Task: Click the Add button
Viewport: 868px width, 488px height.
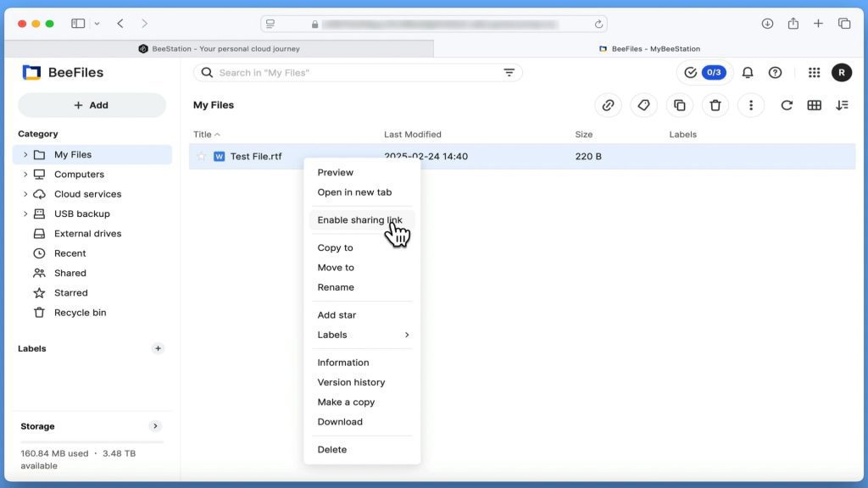Action: [92, 105]
